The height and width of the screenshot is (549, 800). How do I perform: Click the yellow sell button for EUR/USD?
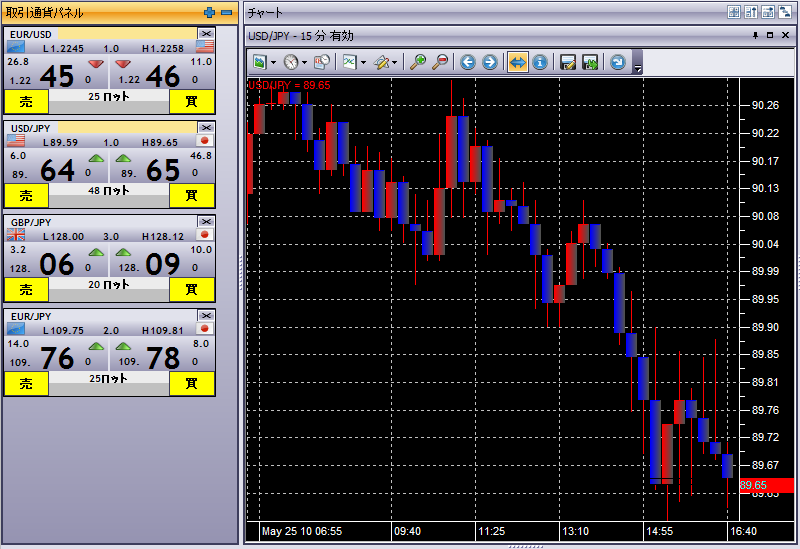tap(26, 101)
